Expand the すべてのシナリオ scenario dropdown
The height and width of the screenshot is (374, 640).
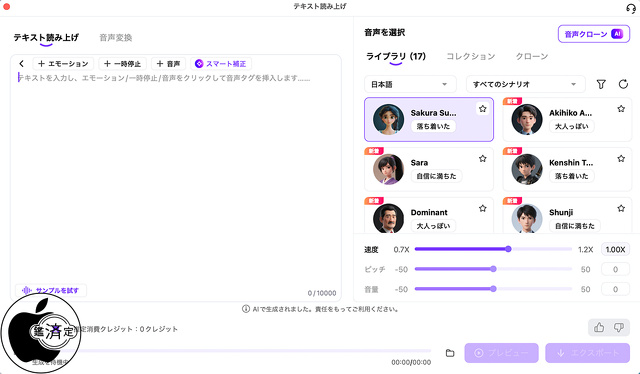526,85
